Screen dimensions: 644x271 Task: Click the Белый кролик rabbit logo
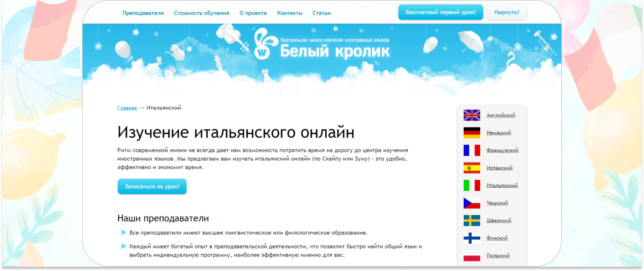(x=263, y=45)
